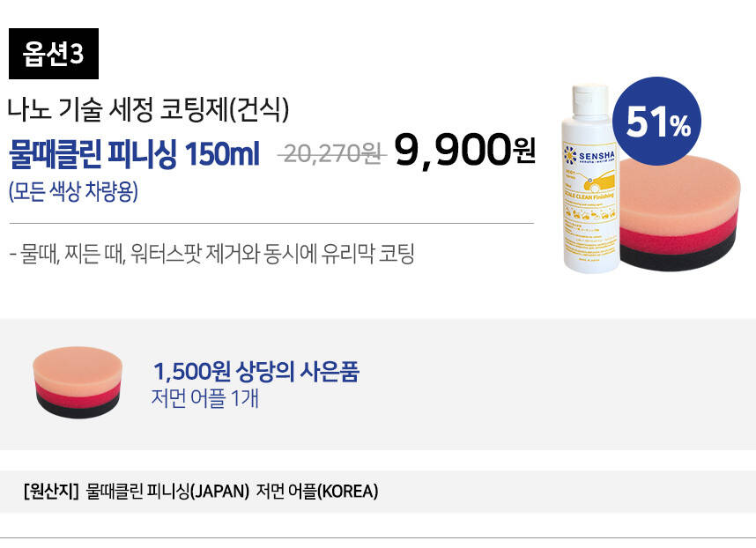This screenshot has height=548, width=756.
Task: Click the black 옵션3 badge
Action: [x=55, y=55]
